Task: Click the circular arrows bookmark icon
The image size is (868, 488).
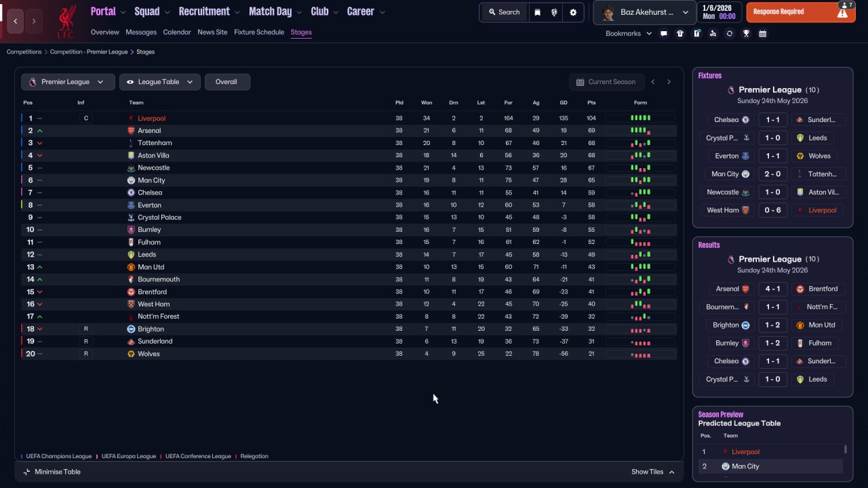Action: click(730, 33)
